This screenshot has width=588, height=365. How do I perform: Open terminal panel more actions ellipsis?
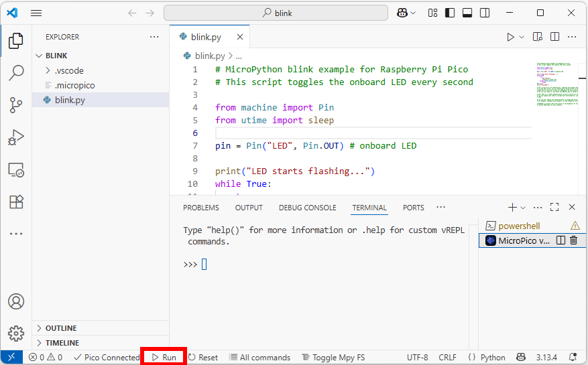pos(537,207)
